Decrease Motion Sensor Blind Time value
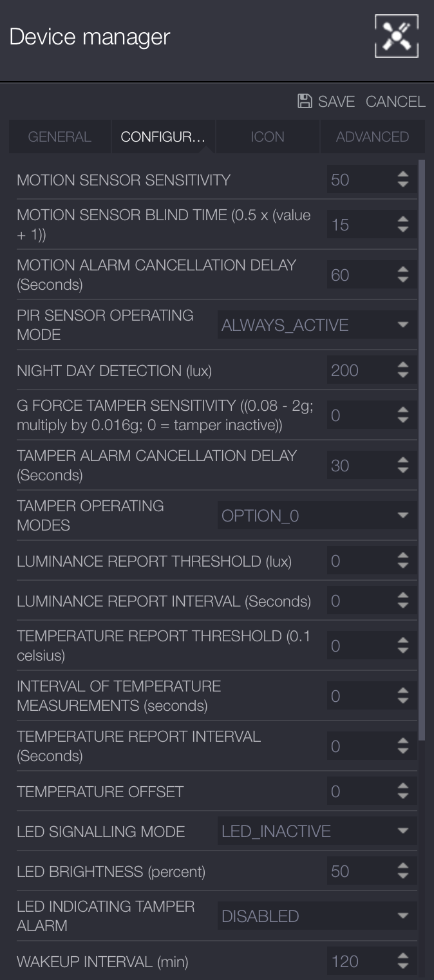The image size is (434, 980). click(403, 229)
